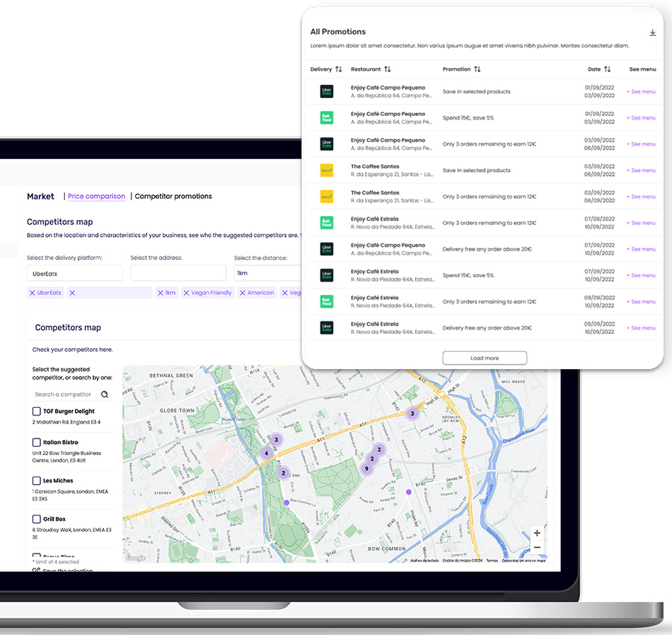Switch to the Competitor promotions tab
This screenshot has height=635, width=672.
(173, 196)
